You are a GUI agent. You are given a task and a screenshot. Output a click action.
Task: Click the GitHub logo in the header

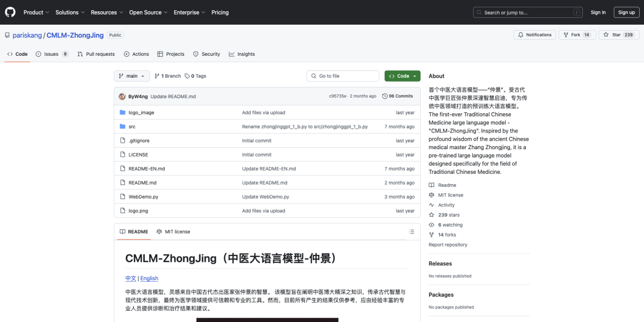(10, 12)
